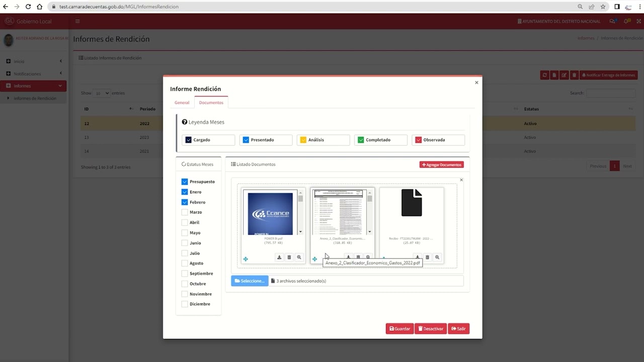Viewport: 644px width, 362px height.
Task: Open the browser side panel icon
Action: tap(617, 7)
